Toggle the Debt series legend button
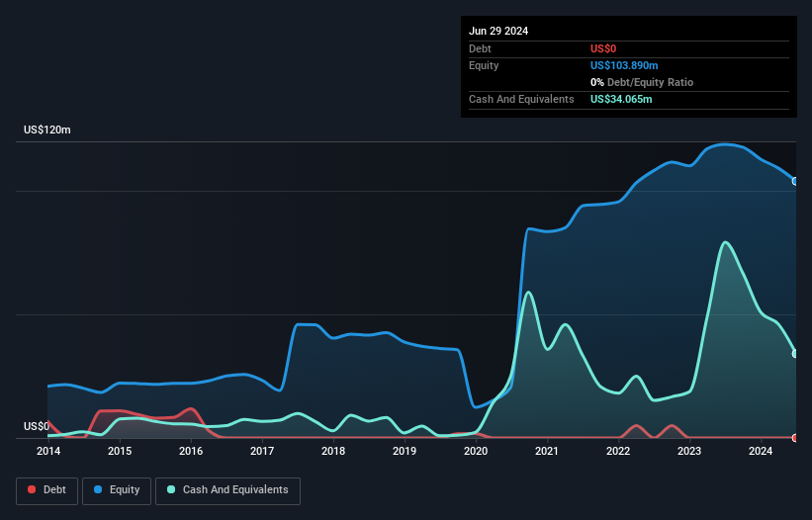Screen dimensions: 812x520 point(46,490)
